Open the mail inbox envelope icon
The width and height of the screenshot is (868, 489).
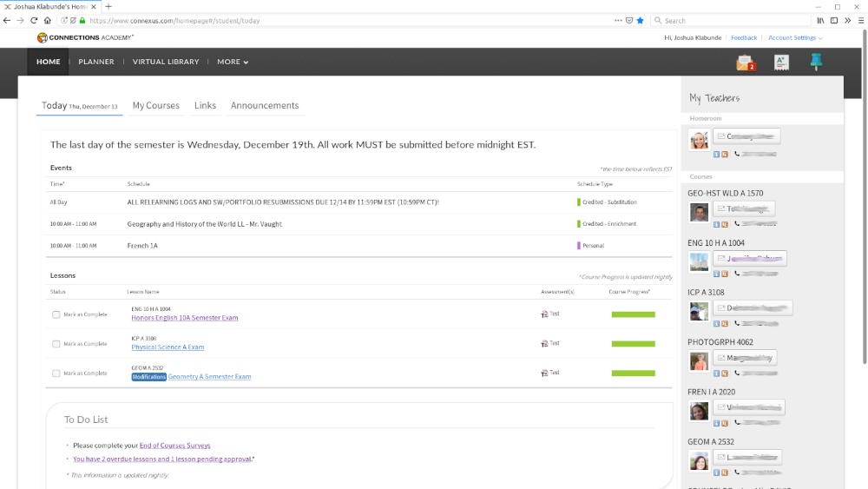[745, 62]
